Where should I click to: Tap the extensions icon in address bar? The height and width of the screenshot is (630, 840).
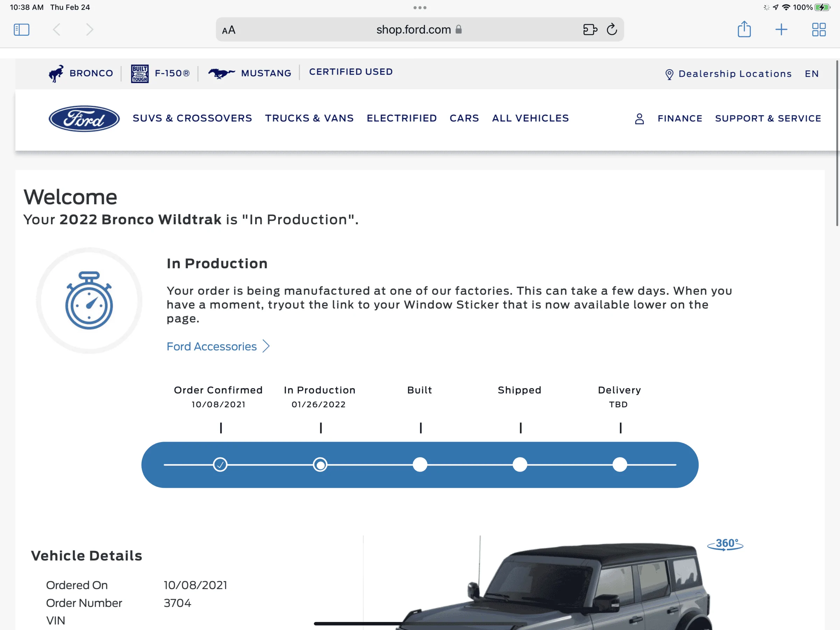[x=590, y=30]
